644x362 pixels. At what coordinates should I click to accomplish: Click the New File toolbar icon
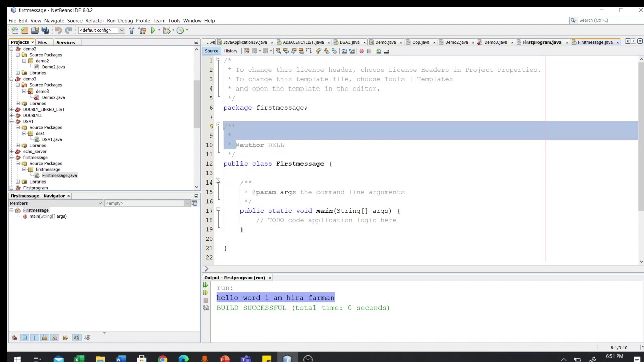15,30
